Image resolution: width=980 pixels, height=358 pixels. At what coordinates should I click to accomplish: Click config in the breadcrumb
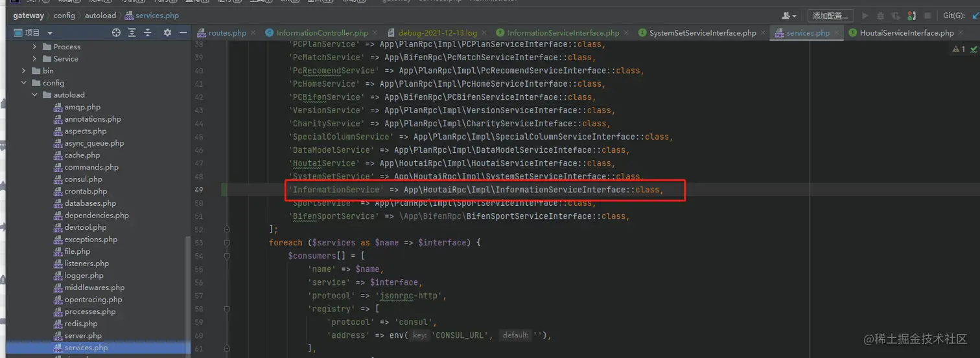[x=64, y=16]
